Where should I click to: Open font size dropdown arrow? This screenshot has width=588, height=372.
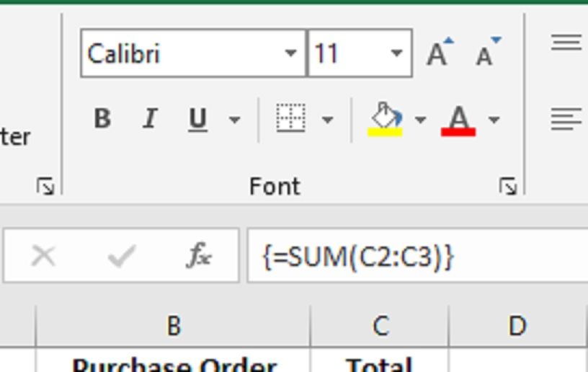(x=396, y=53)
